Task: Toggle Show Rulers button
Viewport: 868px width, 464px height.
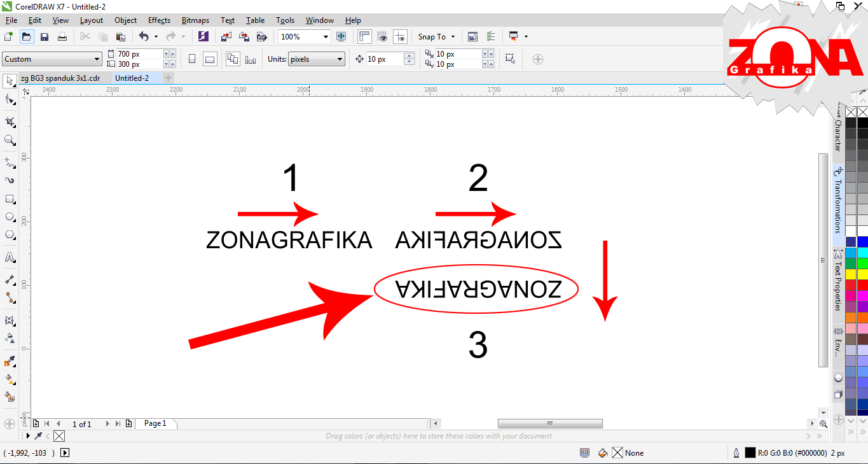Action: click(x=364, y=36)
